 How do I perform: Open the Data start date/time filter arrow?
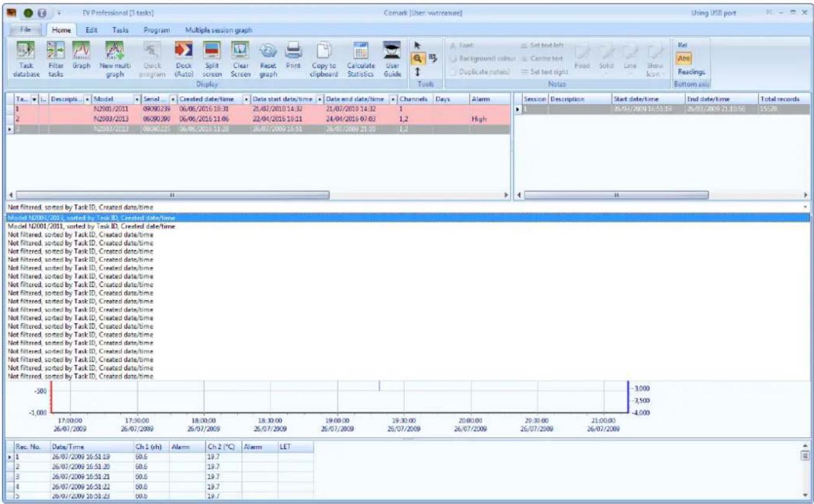(x=320, y=99)
